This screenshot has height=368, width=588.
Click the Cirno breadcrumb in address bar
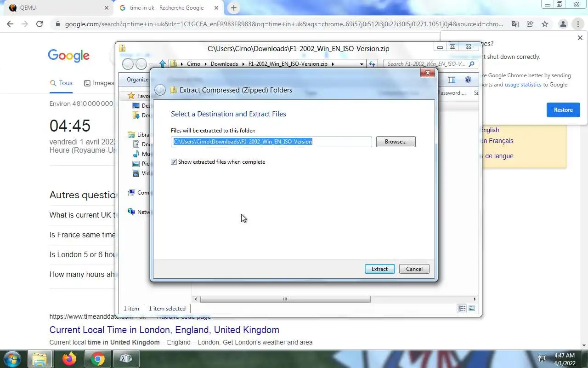193,64
